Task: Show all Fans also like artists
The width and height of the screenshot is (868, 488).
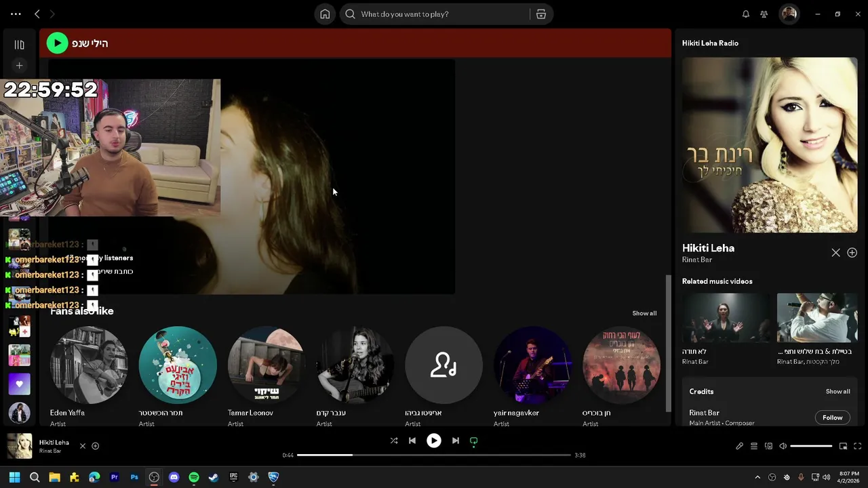Action: click(x=644, y=313)
